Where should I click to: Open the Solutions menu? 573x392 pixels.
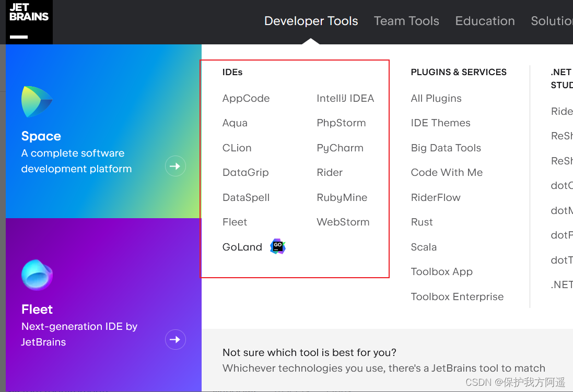(x=552, y=21)
